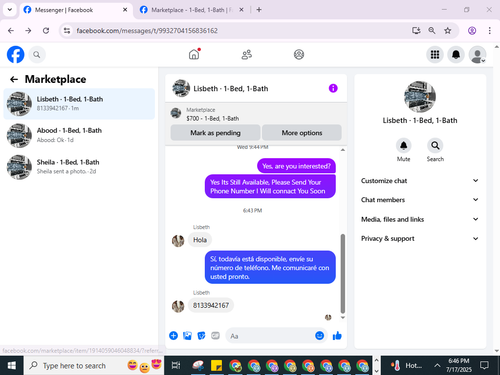
Task: Open the Facebook logo home link
Action: click(x=15, y=54)
